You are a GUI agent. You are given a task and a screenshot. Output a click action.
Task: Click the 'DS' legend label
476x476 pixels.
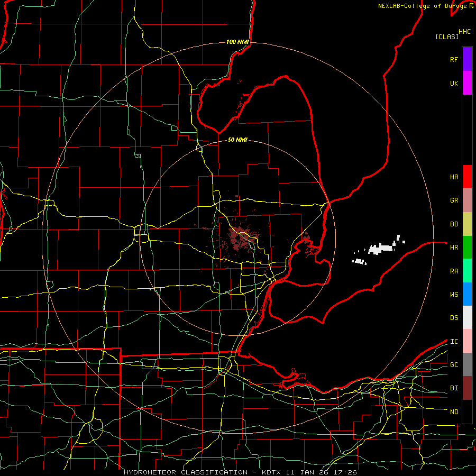coord(454,318)
